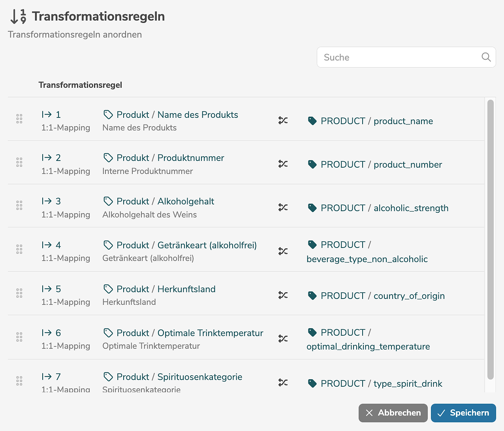Click drag handle for Optimale Trinktemperatur rule
Image resolution: width=504 pixels, height=431 pixels.
pyautogui.click(x=19, y=337)
